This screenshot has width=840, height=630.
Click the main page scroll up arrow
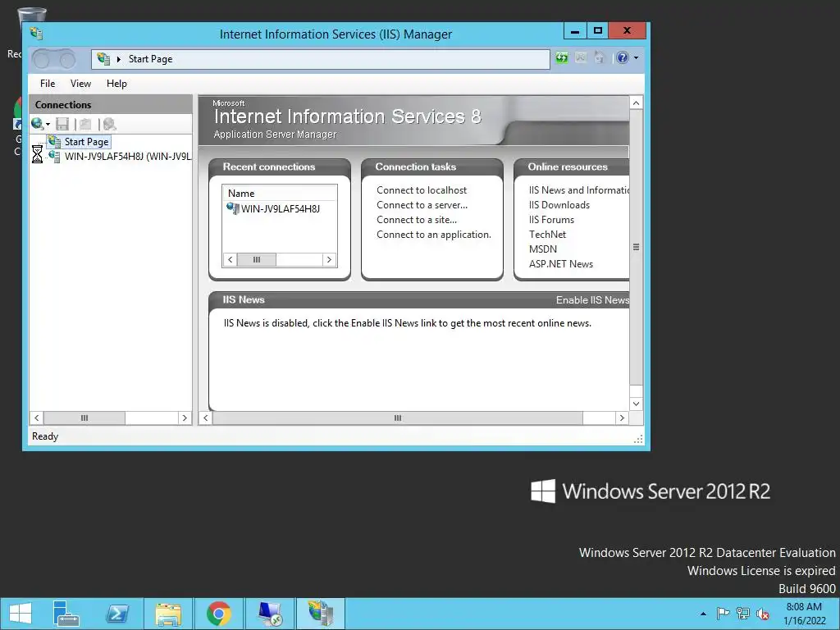[x=636, y=103]
